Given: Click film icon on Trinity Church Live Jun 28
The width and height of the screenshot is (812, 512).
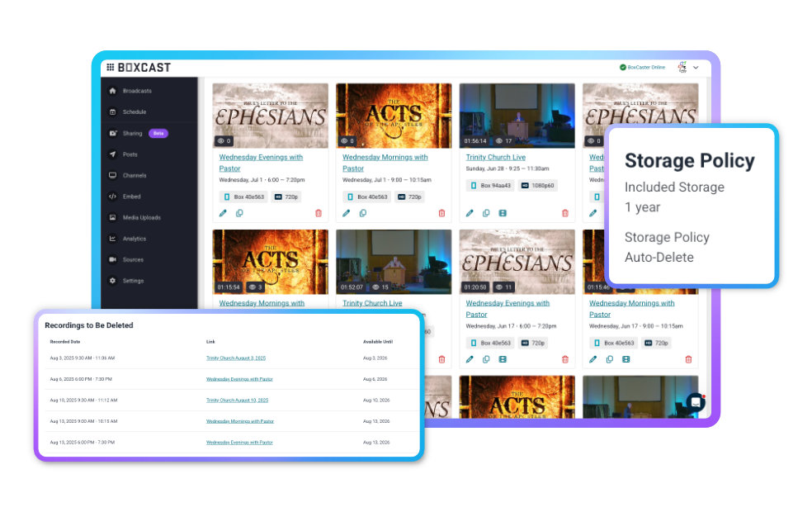Looking at the screenshot, I should pos(503,213).
